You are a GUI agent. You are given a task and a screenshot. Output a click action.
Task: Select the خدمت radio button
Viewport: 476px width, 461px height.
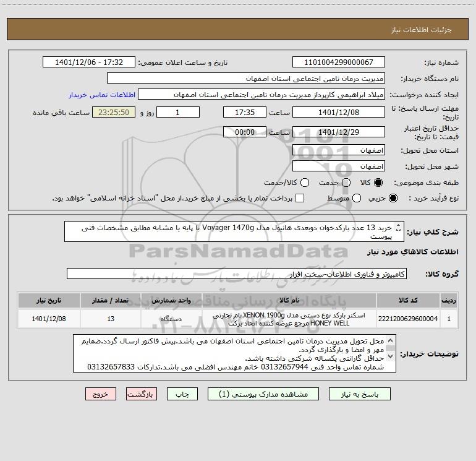coord(346,183)
